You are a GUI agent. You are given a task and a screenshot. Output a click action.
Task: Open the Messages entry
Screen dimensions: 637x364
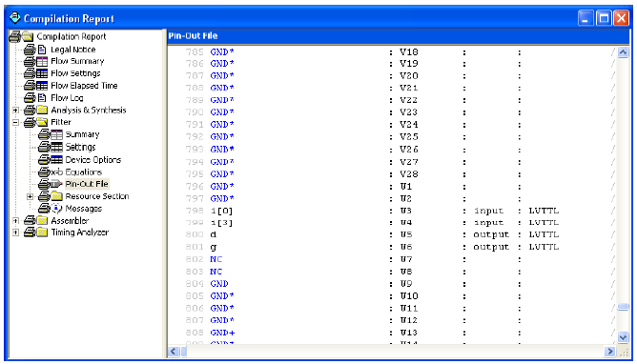[x=84, y=209]
